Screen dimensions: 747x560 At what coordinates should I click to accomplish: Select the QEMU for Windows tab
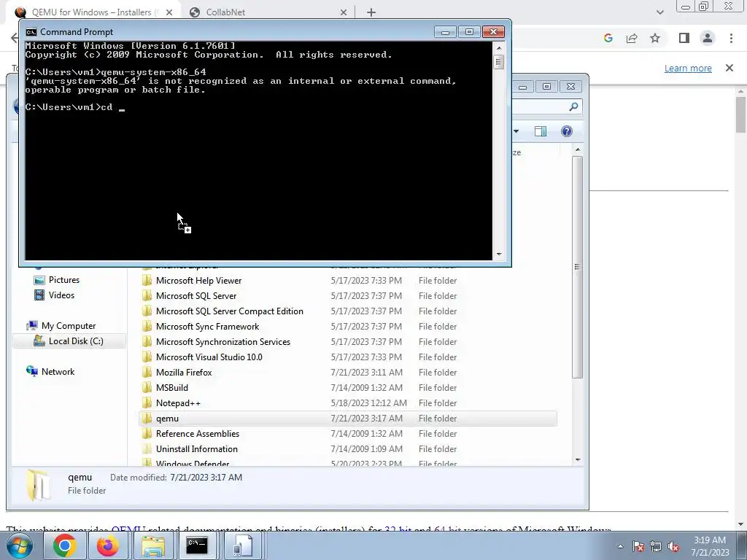click(x=94, y=12)
